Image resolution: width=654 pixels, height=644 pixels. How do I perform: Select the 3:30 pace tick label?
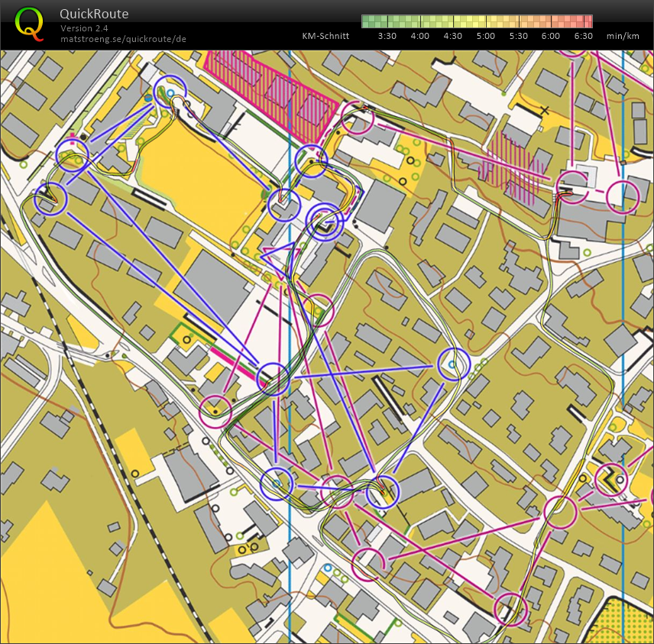pos(387,36)
